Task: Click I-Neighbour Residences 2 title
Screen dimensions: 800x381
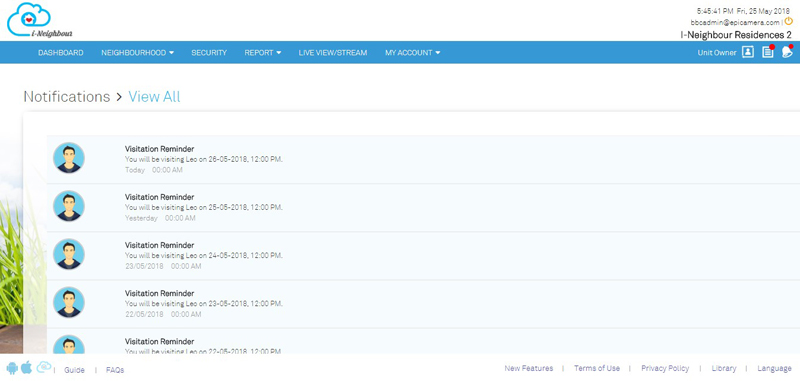Action: pos(736,35)
